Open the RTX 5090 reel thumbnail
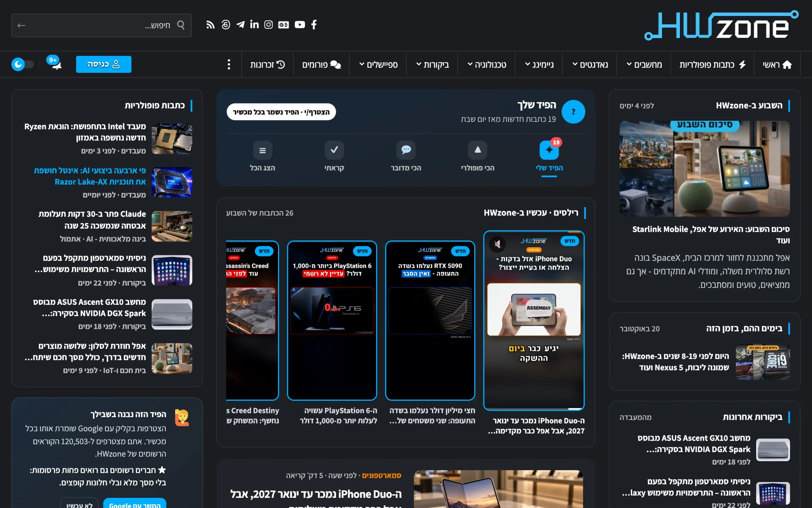The image size is (812, 508). click(x=430, y=321)
